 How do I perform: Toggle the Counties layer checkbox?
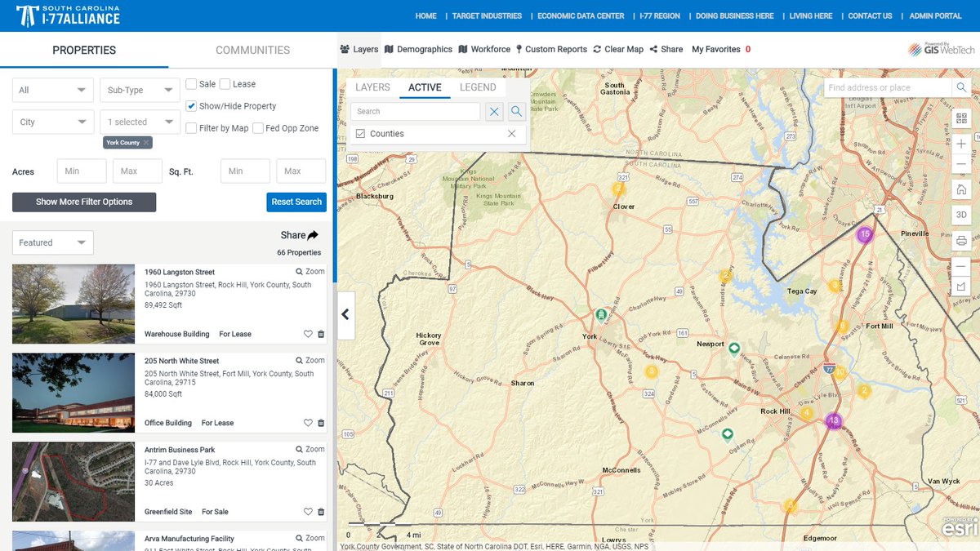(x=360, y=134)
